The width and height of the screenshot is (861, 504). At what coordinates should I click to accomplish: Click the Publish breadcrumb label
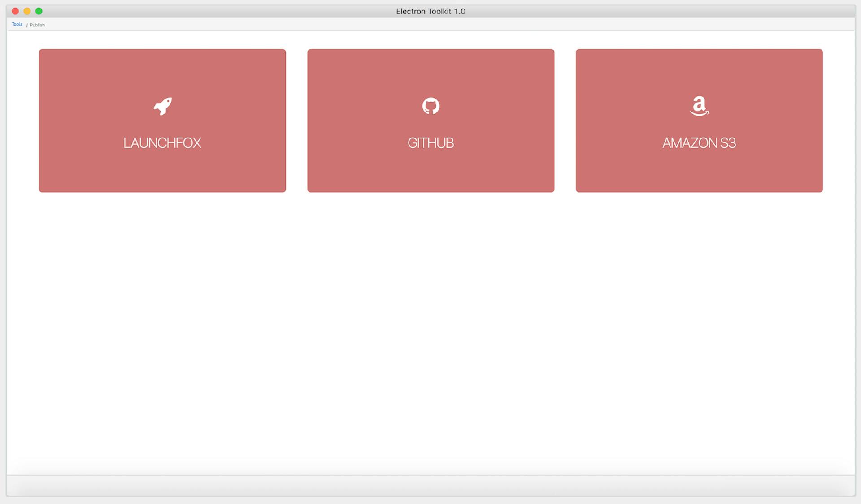[38, 25]
